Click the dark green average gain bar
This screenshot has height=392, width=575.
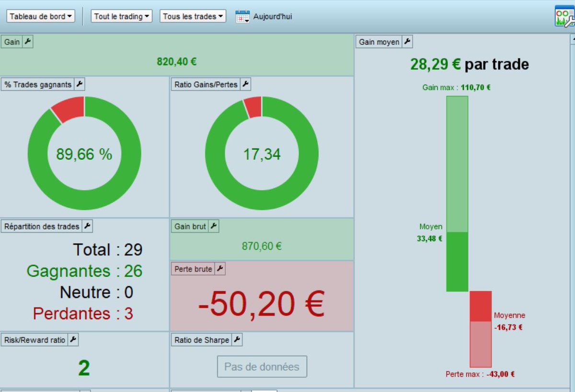point(457,262)
